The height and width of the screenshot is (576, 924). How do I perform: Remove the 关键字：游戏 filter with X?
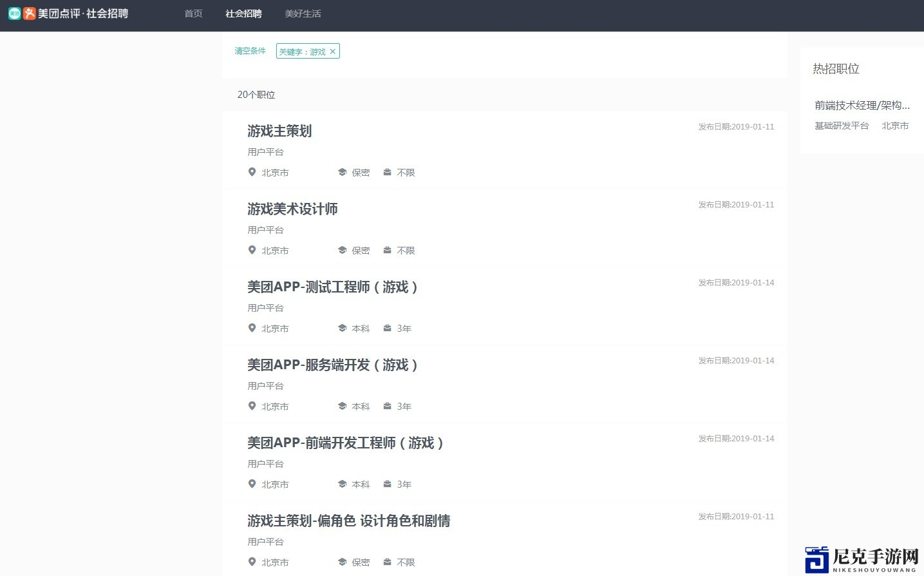[x=333, y=52]
